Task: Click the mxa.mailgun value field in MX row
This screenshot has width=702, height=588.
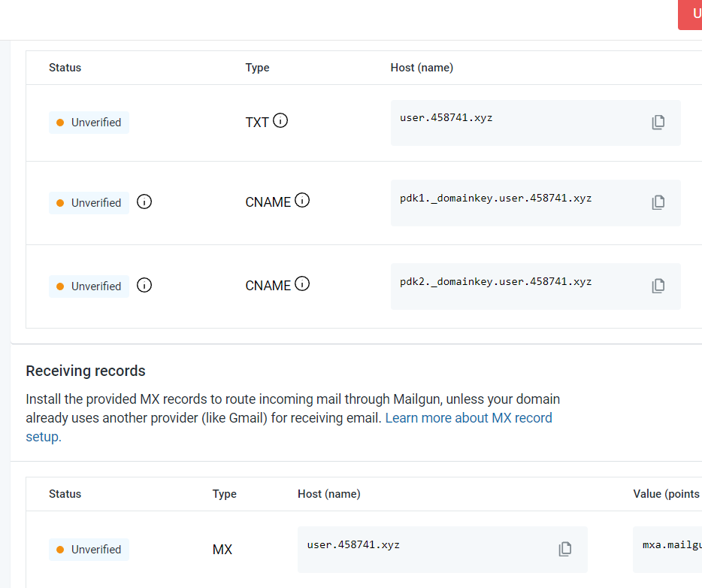Action: tap(670, 545)
